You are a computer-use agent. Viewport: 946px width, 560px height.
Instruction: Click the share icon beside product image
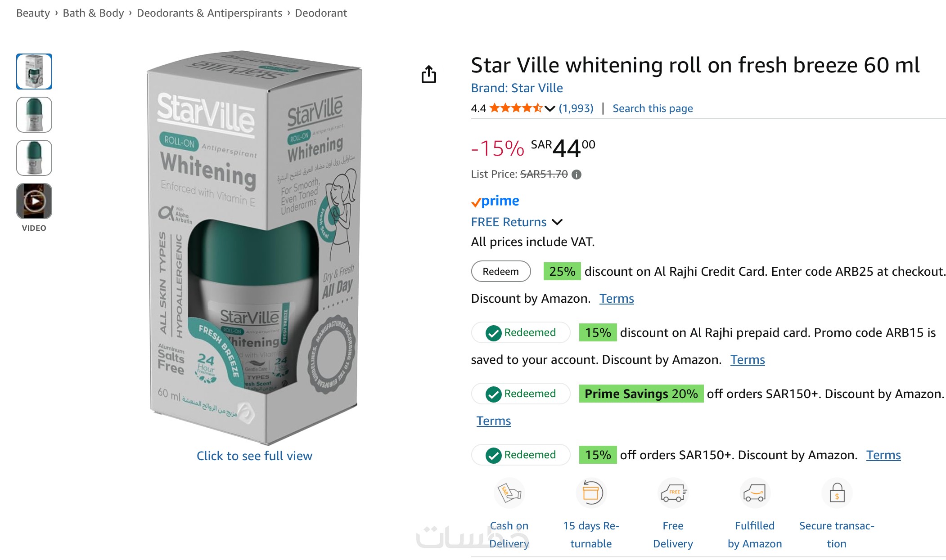tap(428, 75)
